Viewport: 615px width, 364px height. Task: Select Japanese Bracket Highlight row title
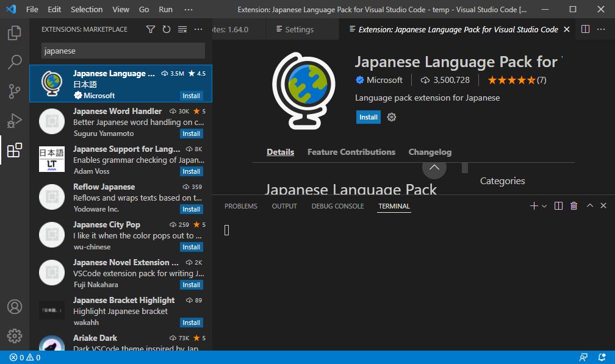(124, 301)
